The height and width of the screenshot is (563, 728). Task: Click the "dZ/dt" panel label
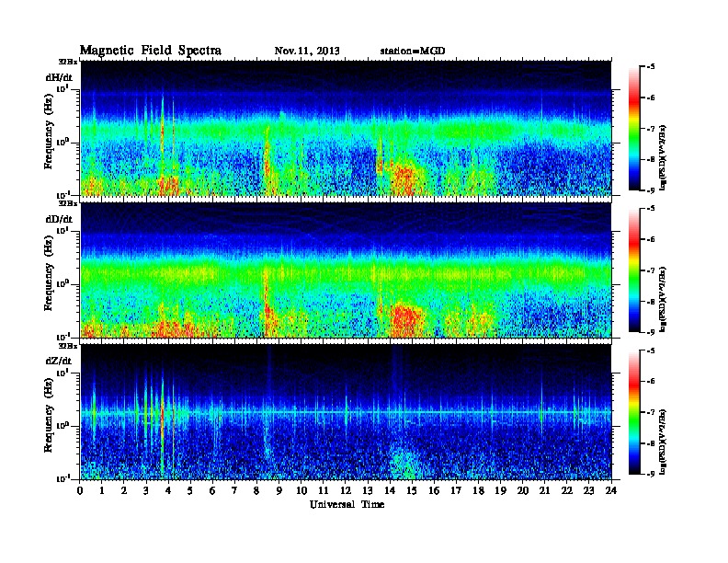[59, 361]
